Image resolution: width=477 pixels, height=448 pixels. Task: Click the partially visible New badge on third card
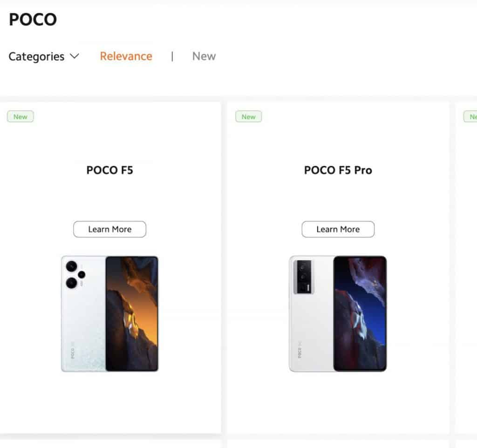[471, 117]
